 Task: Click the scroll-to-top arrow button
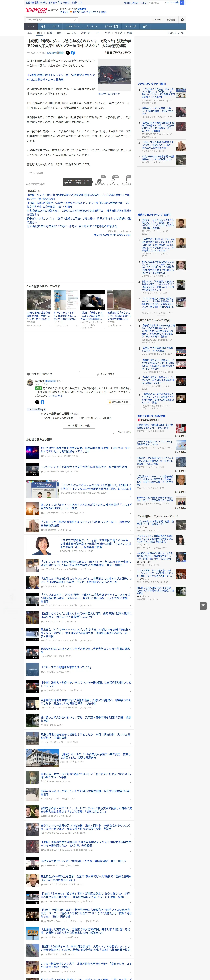[x=203, y=606]
